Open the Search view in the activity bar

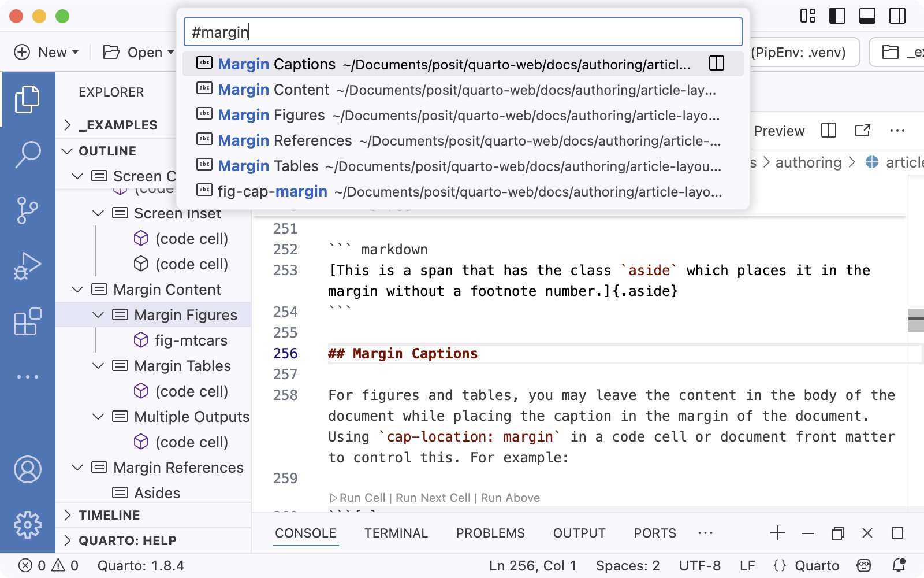28,154
